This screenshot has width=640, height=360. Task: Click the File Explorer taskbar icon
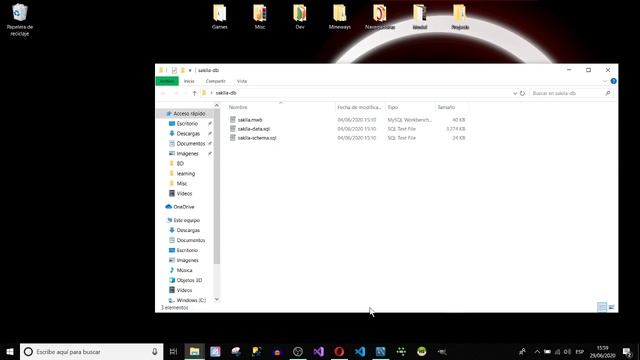(x=194, y=351)
